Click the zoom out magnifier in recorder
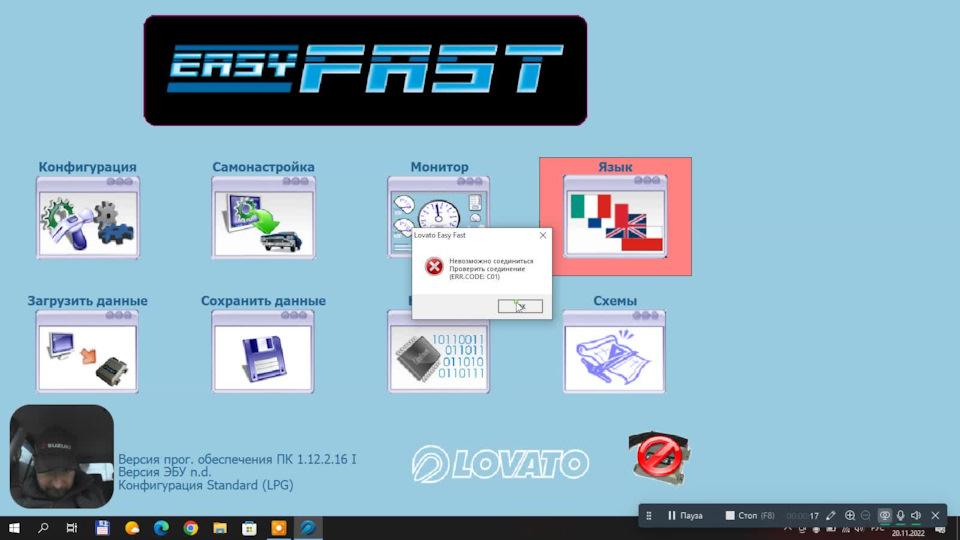The image size is (960, 540). pyautogui.click(x=866, y=516)
